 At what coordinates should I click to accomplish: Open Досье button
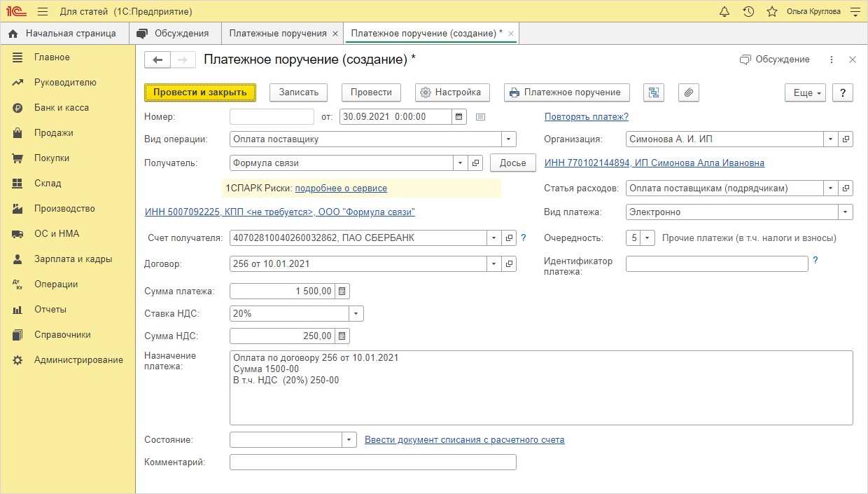[x=512, y=163]
